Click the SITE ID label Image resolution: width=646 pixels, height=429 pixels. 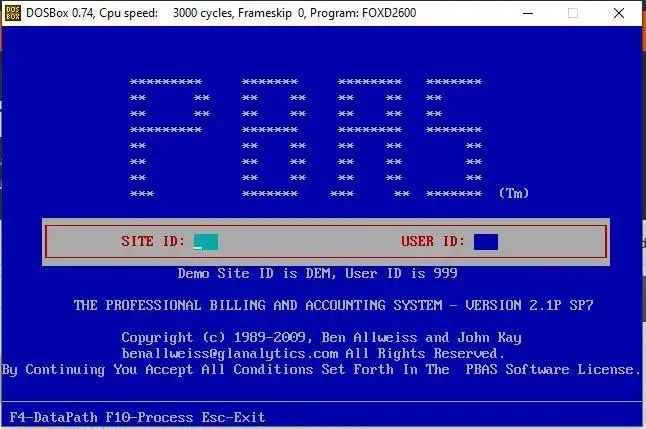tap(153, 241)
